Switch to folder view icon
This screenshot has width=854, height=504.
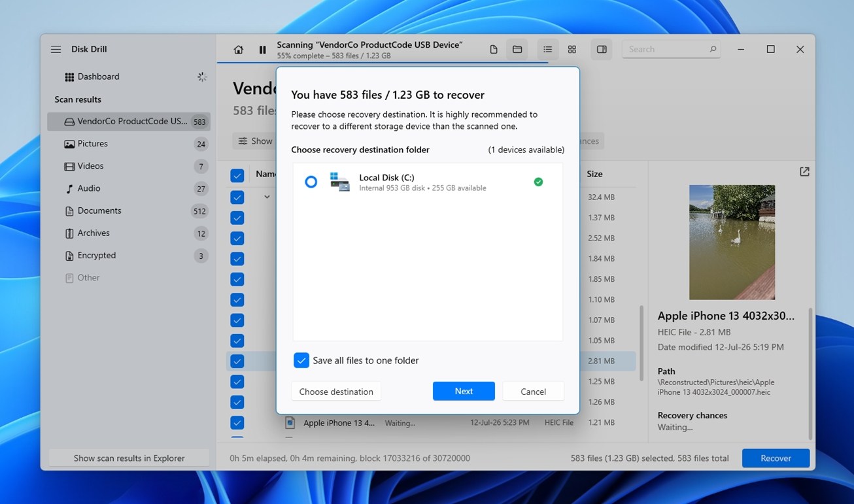[517, 50]
